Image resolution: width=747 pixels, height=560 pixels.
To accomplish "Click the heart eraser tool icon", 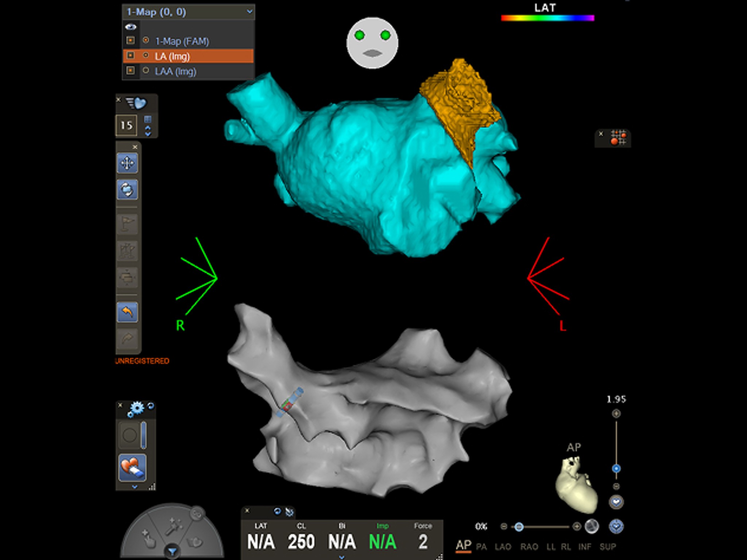I will pyautogui.click(x=132, y=468).
